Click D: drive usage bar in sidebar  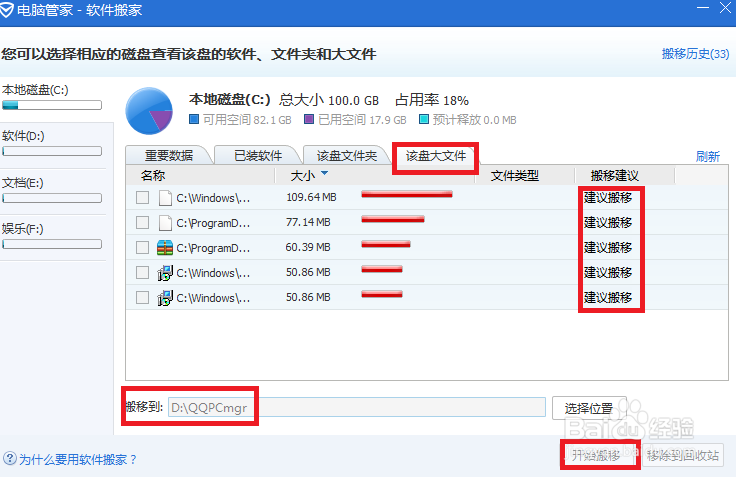tap(52, 151)
